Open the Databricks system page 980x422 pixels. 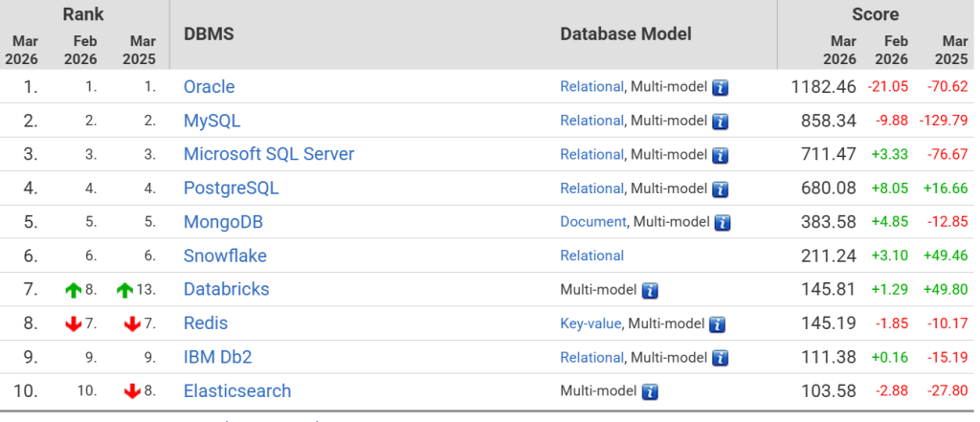tap(226, 289)
